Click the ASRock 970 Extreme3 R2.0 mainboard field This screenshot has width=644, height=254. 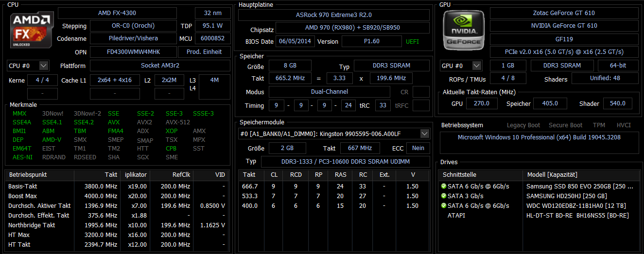[x=334, y=15]
